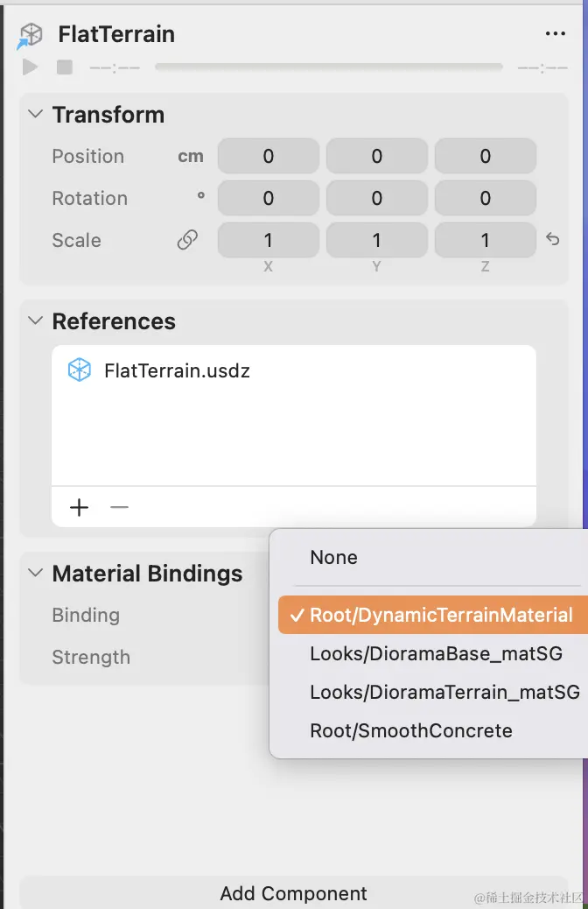Viewport: 588px width, 909px height.
Task: Collapse the References section
Action: coord(36,321)
